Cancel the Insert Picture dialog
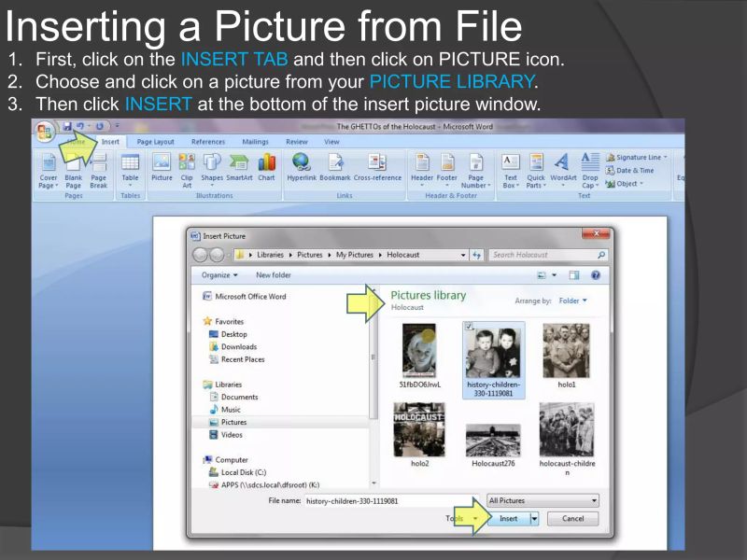 point(573,518)
